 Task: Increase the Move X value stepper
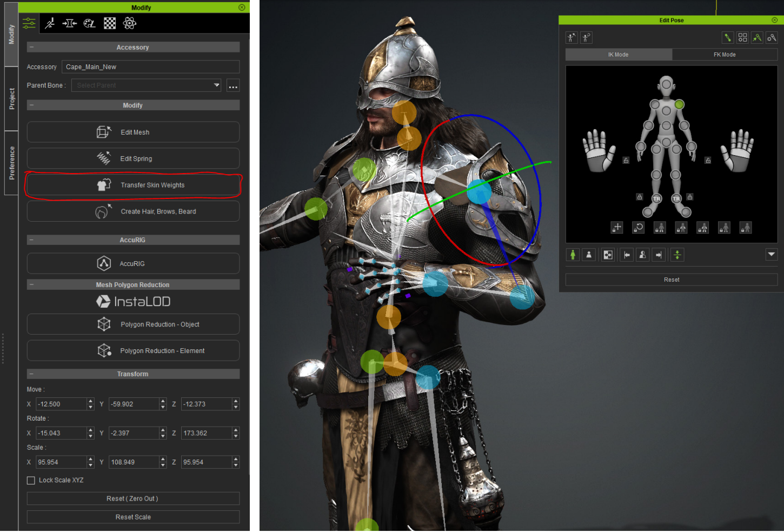tap(90, 401)
